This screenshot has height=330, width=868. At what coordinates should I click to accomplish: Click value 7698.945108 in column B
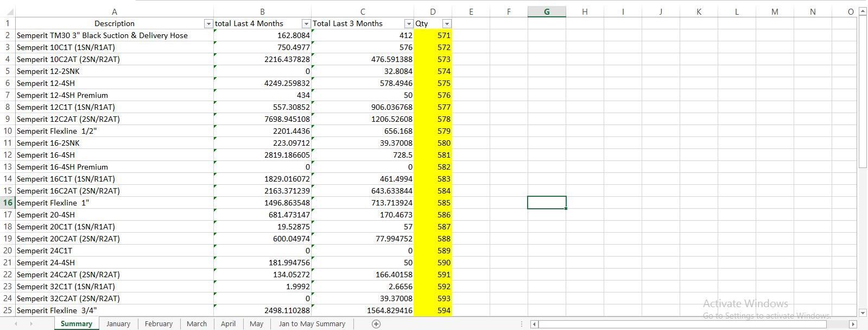[x=262, y=119]
